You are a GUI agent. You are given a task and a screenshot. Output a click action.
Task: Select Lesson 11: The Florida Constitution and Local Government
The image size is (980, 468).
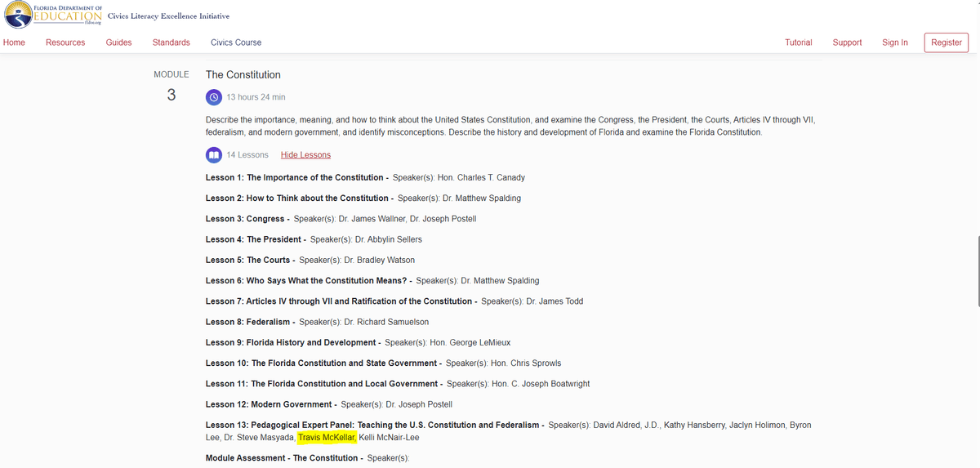(322, 383)
